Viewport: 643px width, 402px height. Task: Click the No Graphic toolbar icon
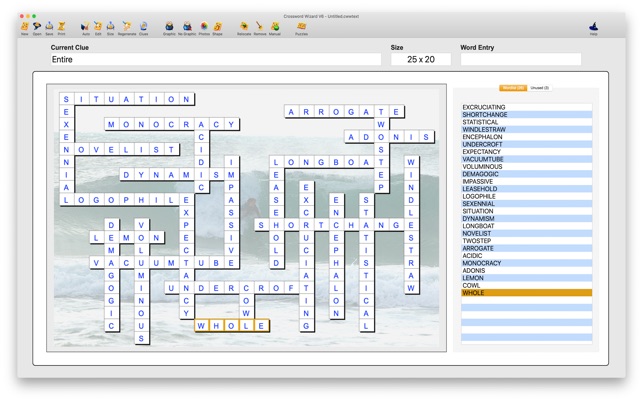187,26
